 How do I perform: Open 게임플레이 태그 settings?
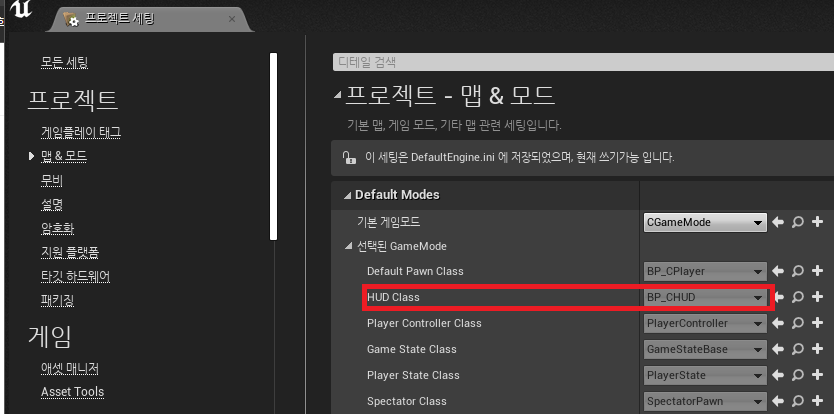click(81, 132)
